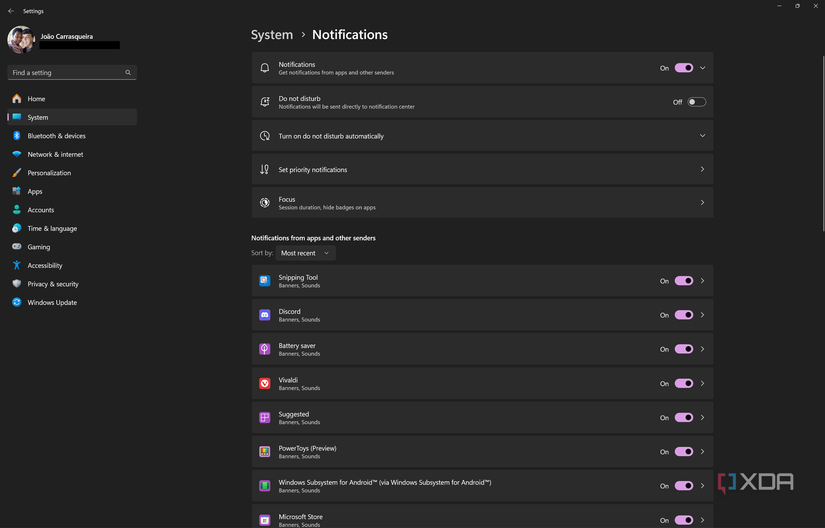
Task: Open Bluetooth & devices in sidebar
Action: 56,136
